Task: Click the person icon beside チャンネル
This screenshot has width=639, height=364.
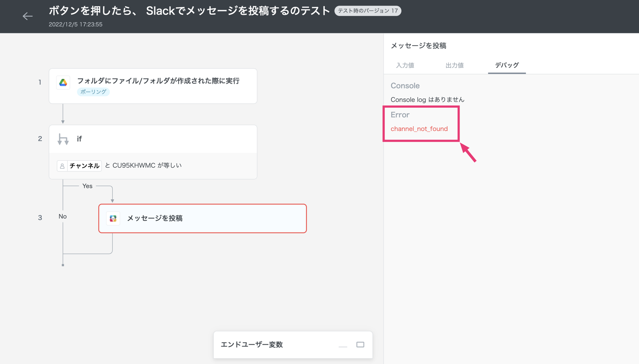Action: [x=62, y=166]
